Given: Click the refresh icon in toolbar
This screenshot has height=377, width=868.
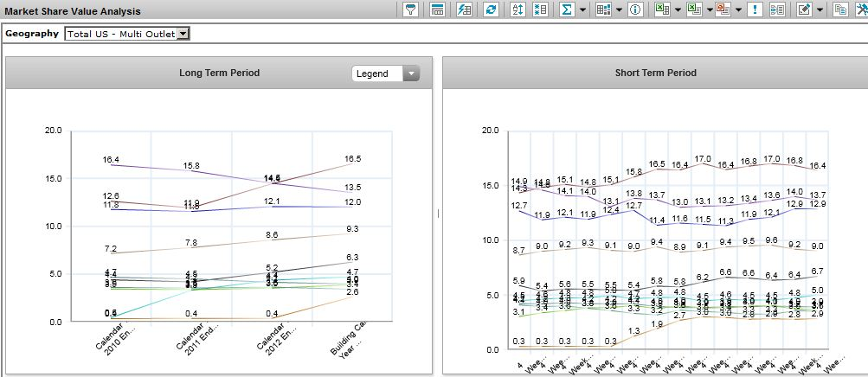Looking at the screenshot, I should pos(491,10).
